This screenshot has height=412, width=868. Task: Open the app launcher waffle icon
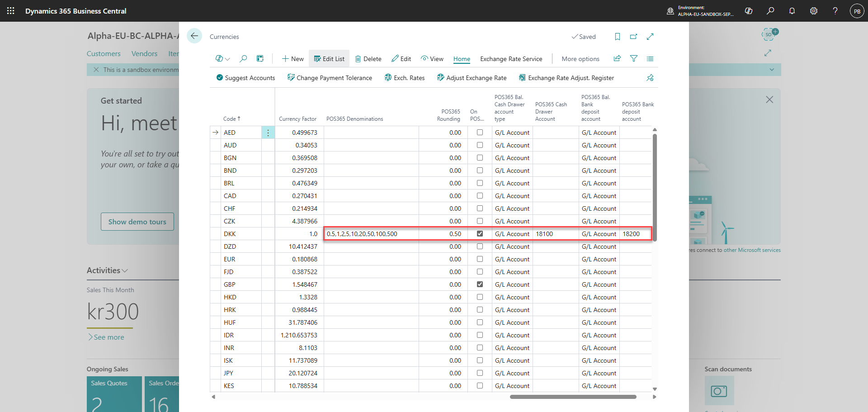[11, 11]
